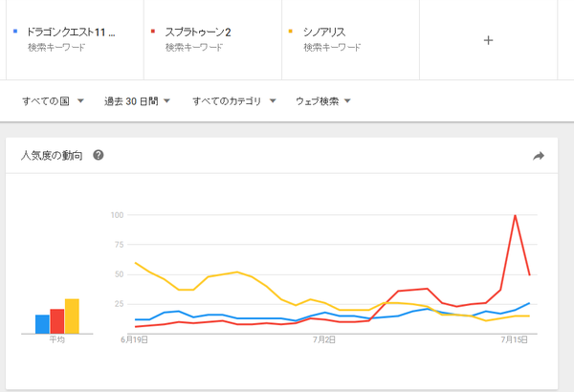Click the share arrow icon

tap(539, 156)
